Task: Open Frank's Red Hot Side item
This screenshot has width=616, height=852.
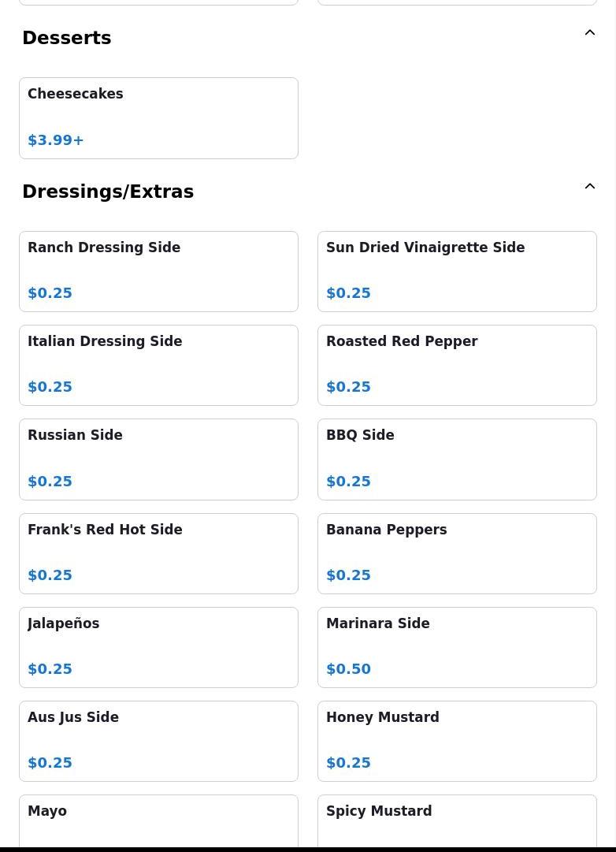Action: pyautogui.click(x=158, y=554)
